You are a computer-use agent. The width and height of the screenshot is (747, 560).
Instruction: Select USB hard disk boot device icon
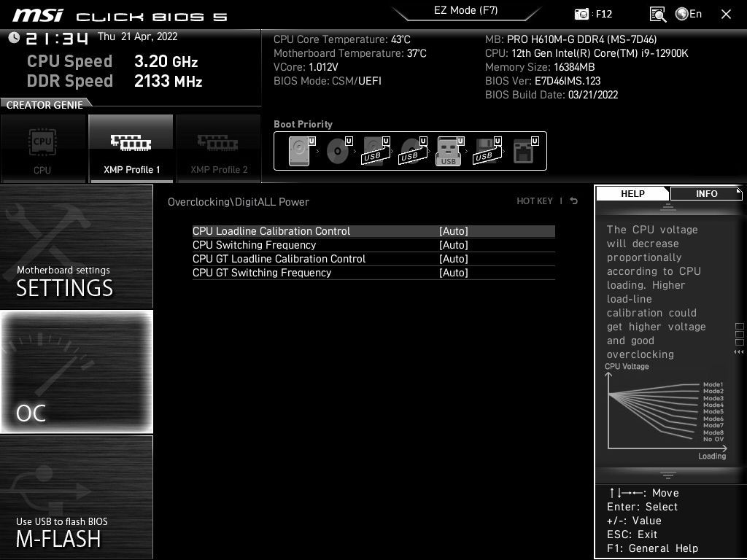(376, 151)
